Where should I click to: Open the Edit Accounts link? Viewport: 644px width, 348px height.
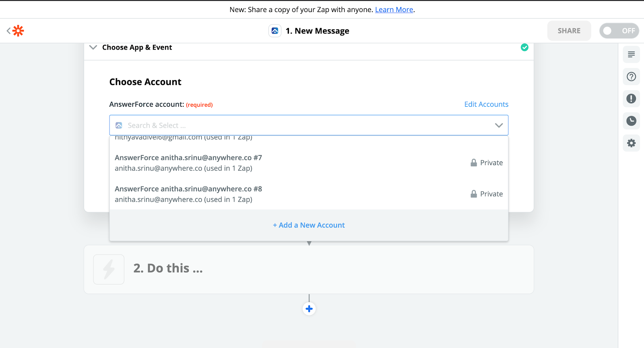(x=486, y=104)
